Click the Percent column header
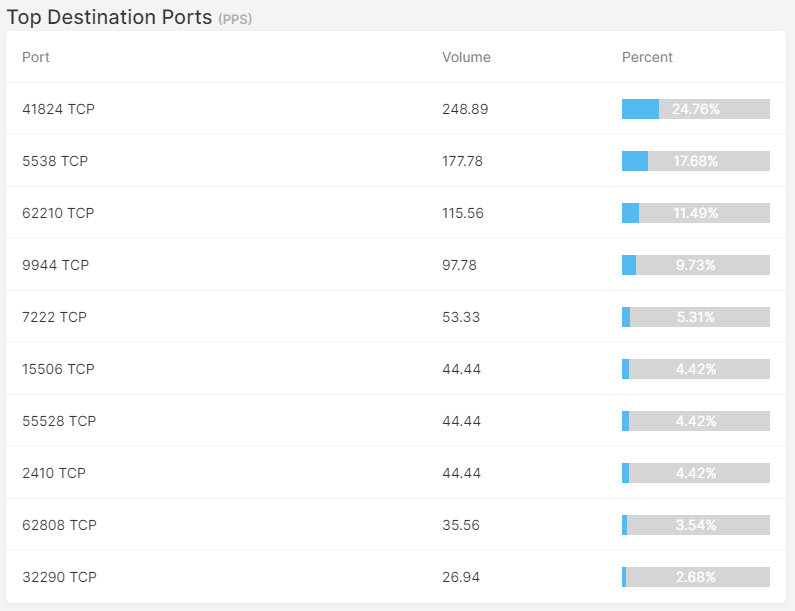 coord(647,57)
